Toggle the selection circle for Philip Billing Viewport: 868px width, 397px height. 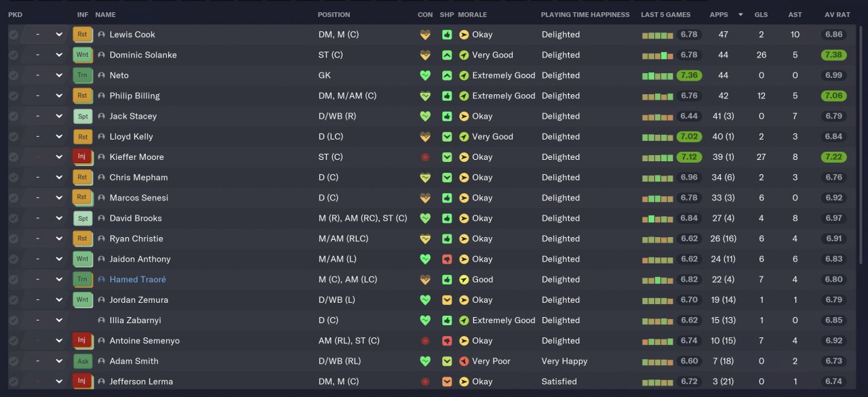point(14,96)
